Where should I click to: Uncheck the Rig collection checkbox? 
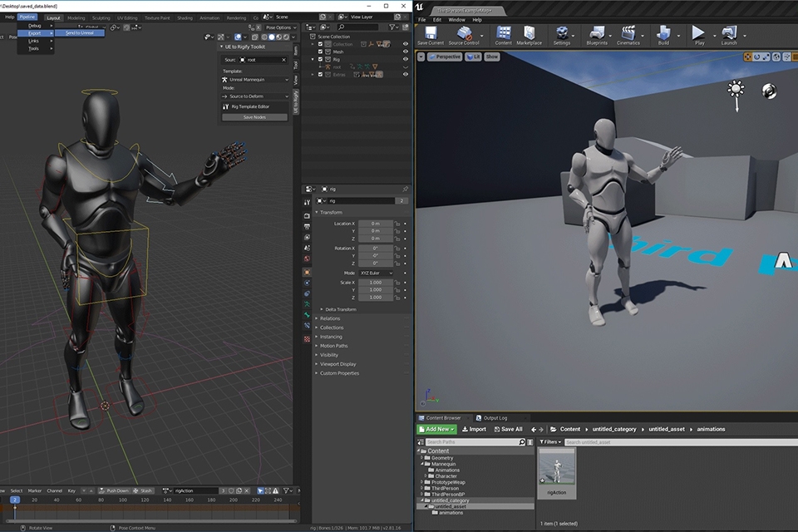(x=320, y=59)
